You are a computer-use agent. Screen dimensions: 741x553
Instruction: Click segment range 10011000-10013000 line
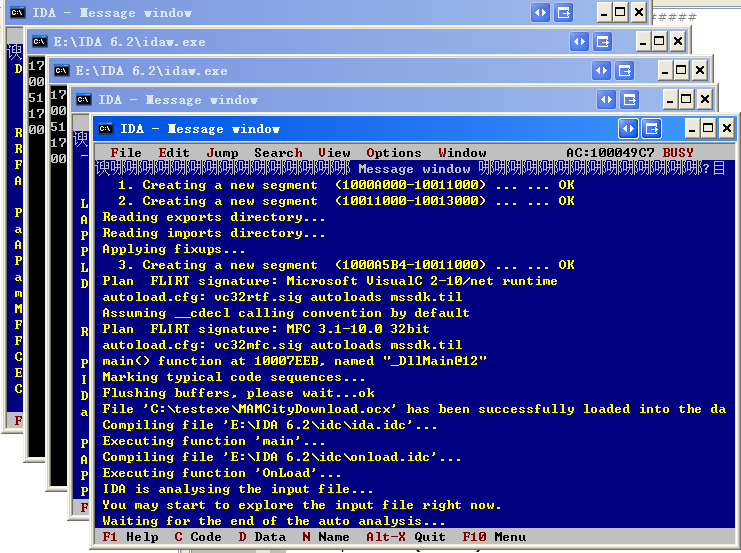click(x=346, y=201)
